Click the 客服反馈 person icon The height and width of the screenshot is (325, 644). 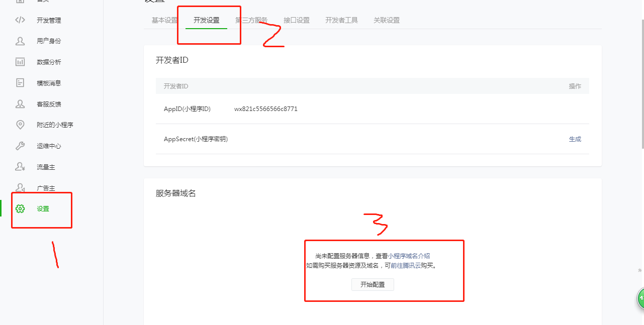(20, 104)
